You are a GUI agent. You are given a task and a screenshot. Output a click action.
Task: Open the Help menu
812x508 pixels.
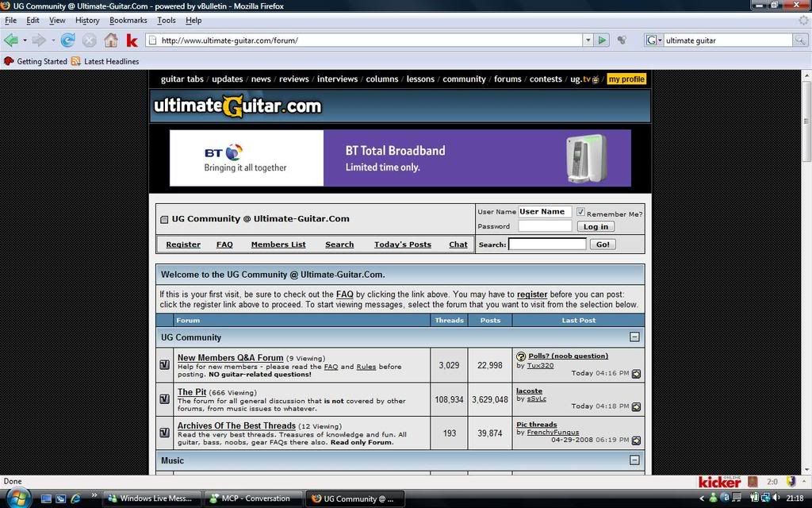coord(193,20)
